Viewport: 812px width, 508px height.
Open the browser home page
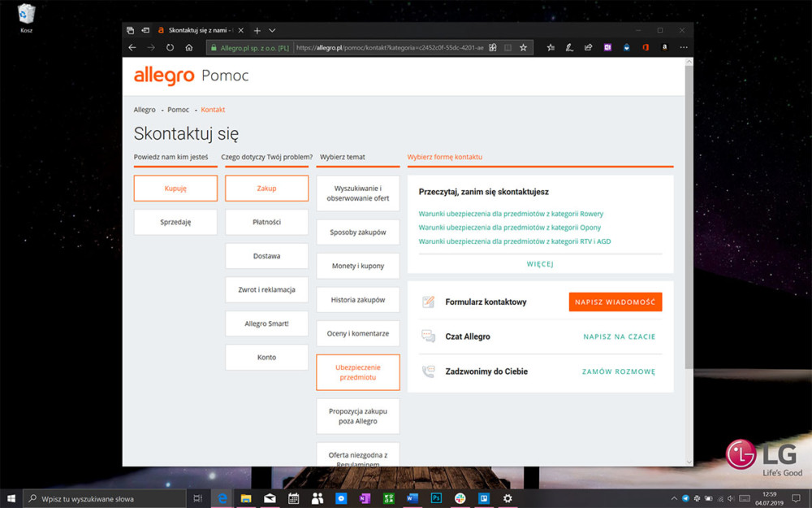(x=189, y=48)
